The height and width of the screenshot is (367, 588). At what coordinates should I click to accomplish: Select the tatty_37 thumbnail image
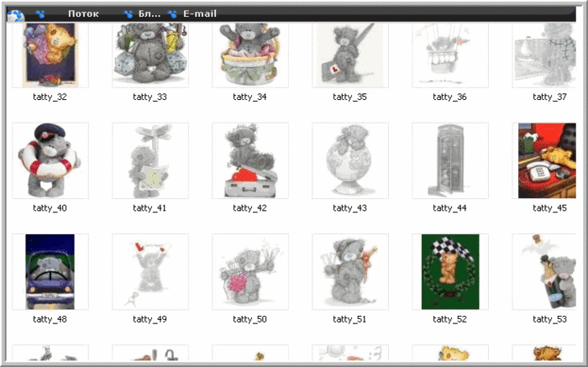tap(544, 55)
